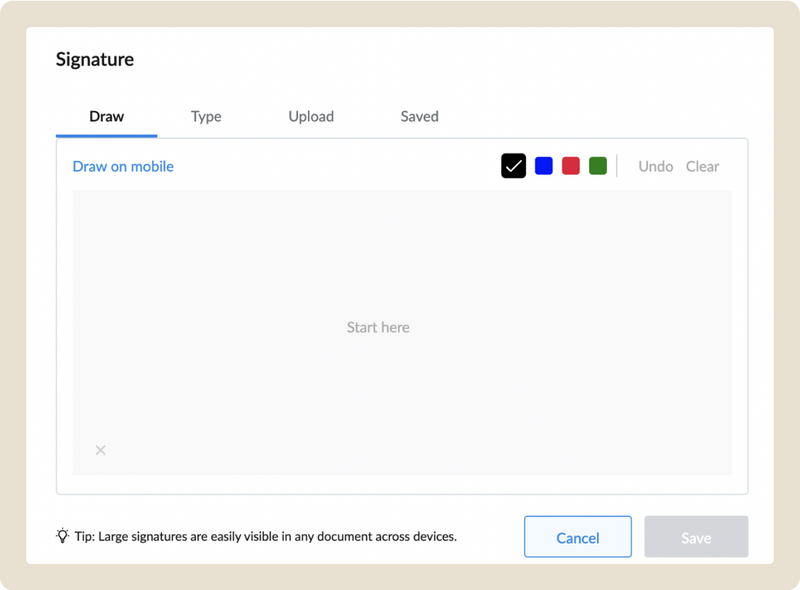This screenshot has height=590, width=800.
Task: Select the green ink swatch
Action: pyautogui.click(x=597, y=164)
